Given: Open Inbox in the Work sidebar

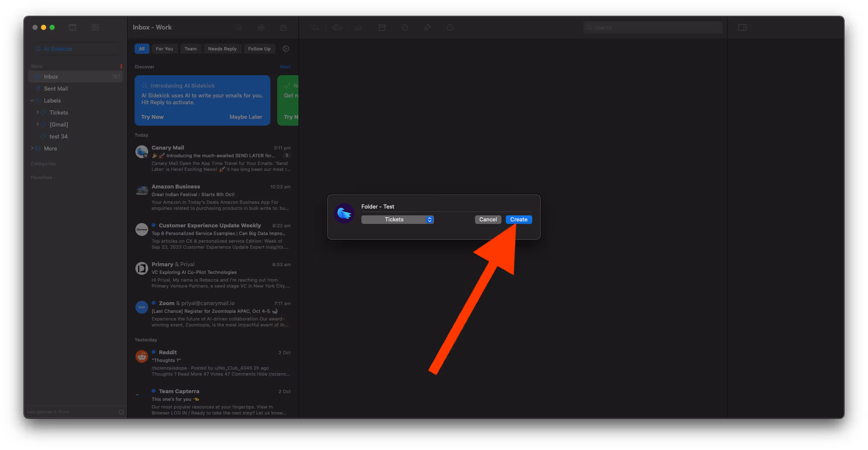Looking at the screenshot, I should point(75,76).
